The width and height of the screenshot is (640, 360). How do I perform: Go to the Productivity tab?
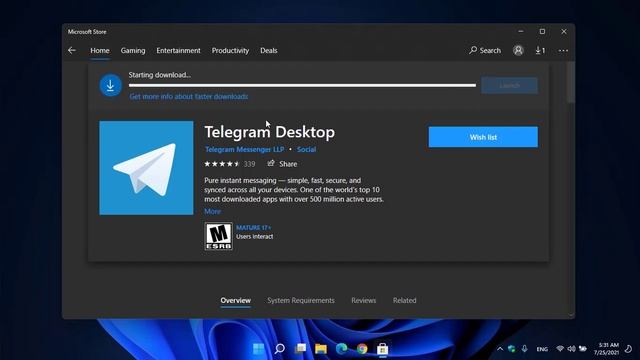230,51
